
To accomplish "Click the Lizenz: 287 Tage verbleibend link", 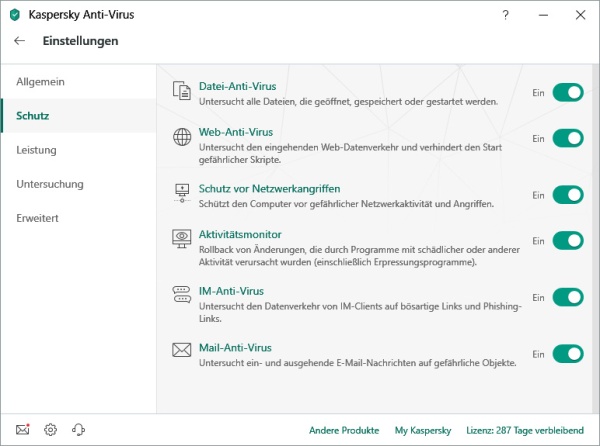I will point(525,430).
